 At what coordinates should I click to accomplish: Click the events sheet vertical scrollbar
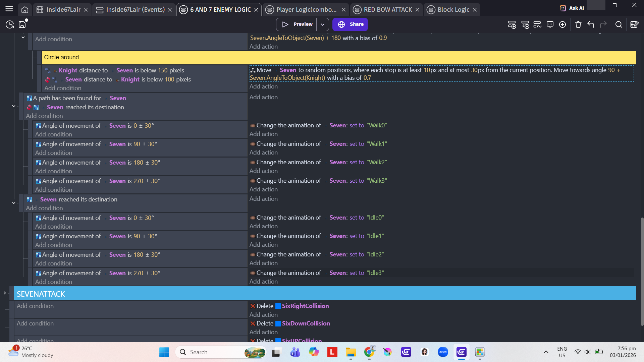point(642,271)
